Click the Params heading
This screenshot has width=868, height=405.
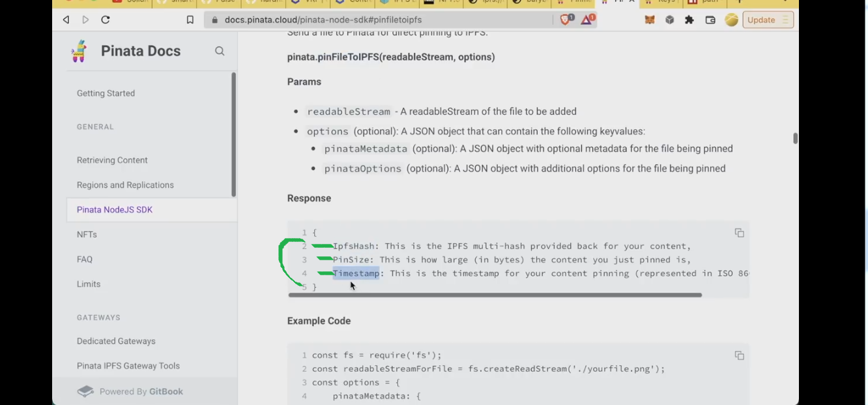[x=304, y=82]
